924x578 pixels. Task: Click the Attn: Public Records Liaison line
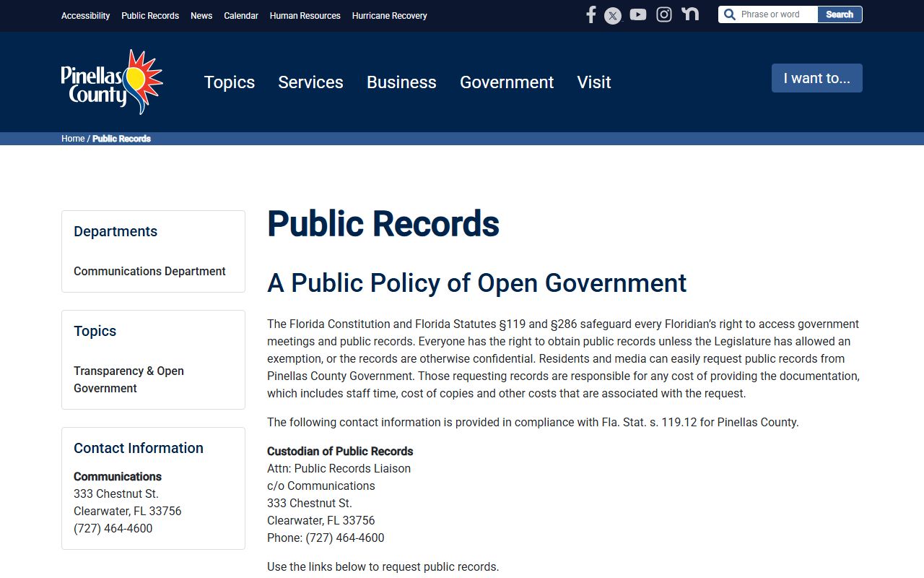[339, 469]
